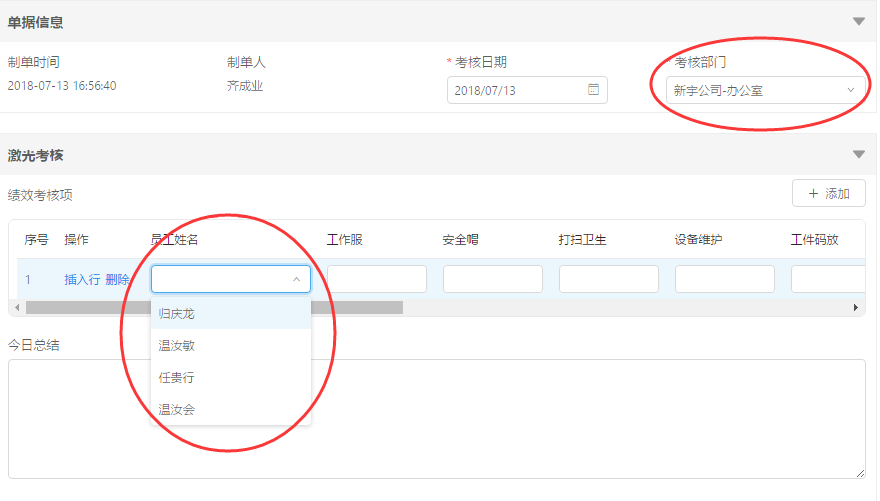Click the 安全帽 input field

pyautogui.click(x=493, y=279)
